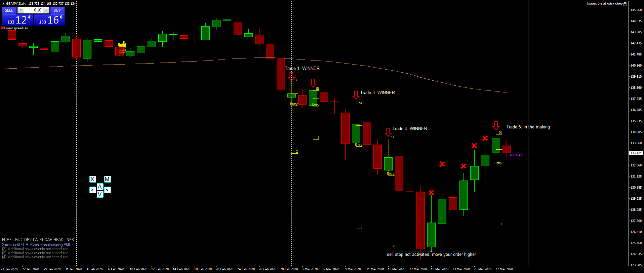Select the Trade 1: WINNER text label
This screenshot has height=273, width=644.
click(302, 68)
